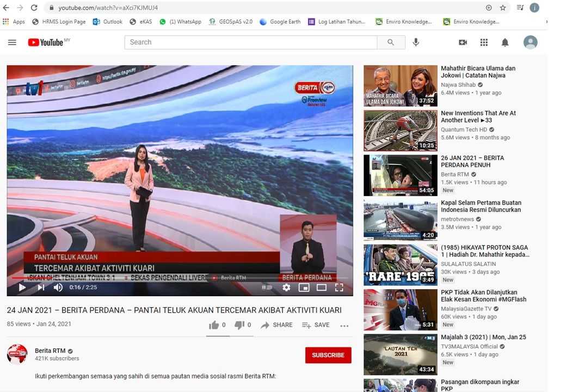The image size is (566, 392).
Task: Open player settings gear
Action: coord(286,287)
